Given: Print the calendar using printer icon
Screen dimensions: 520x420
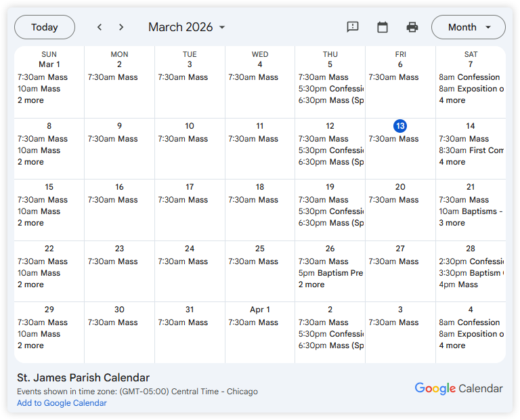Looking at the screenshot, I should click(x=412, y=27).
